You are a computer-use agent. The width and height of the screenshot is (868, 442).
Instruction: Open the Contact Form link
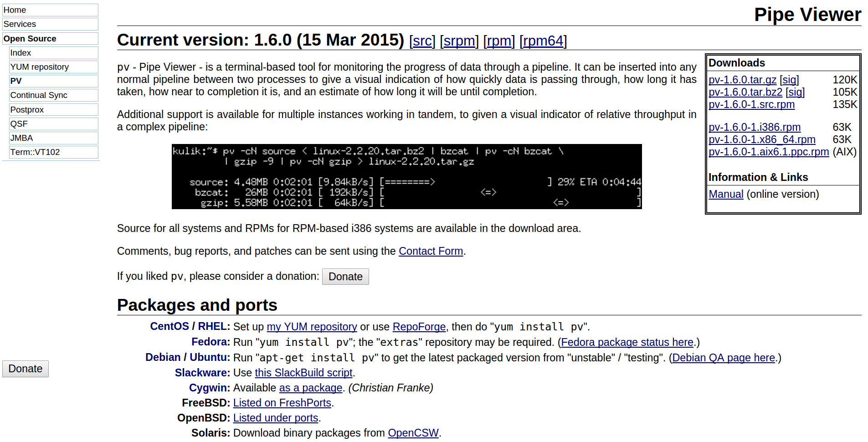431,251
